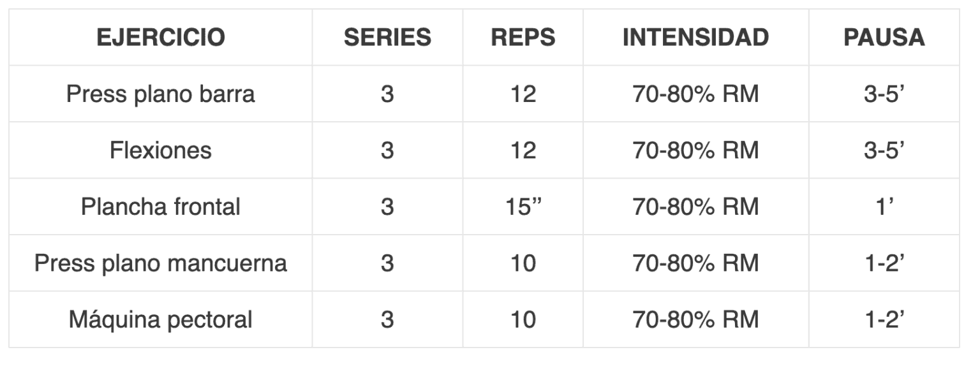Select the Máquina pectoral cell
Screen dimensions: 980x366
click(x=161, y=319)
